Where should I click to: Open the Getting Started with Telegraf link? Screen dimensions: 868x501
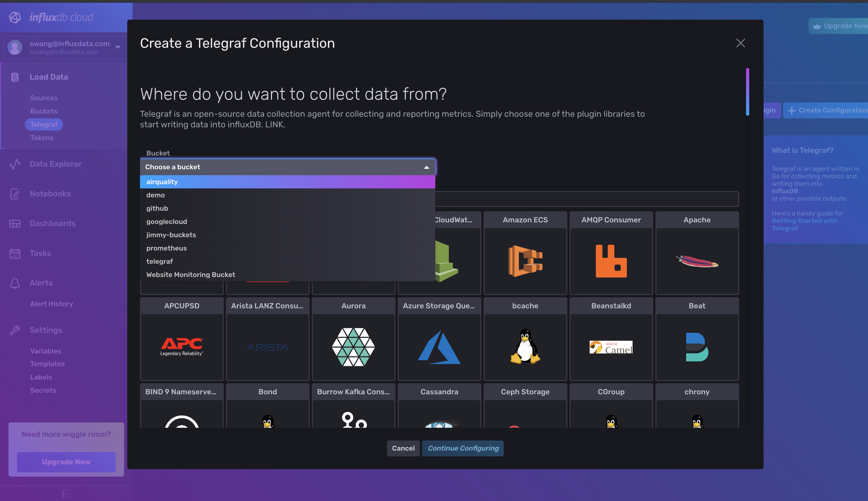point(804,224)
